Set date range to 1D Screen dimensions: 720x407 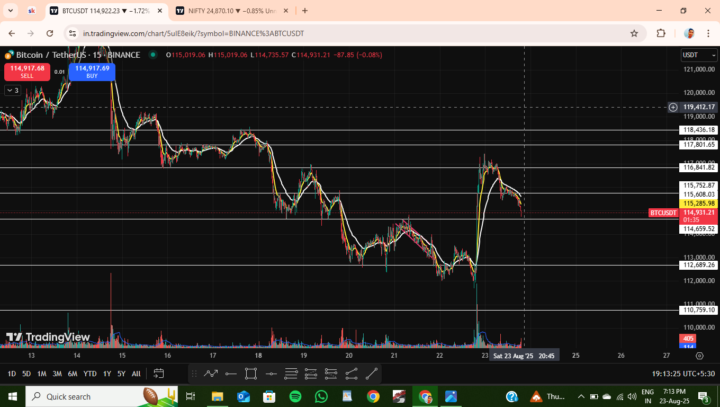point(11,373)
